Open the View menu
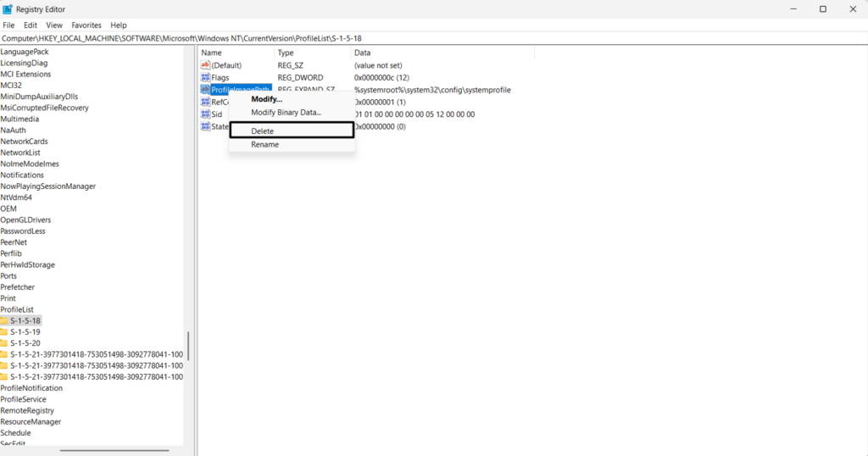Image resolution: width=868 pixels, height=456 pixels. click(54, 25)
